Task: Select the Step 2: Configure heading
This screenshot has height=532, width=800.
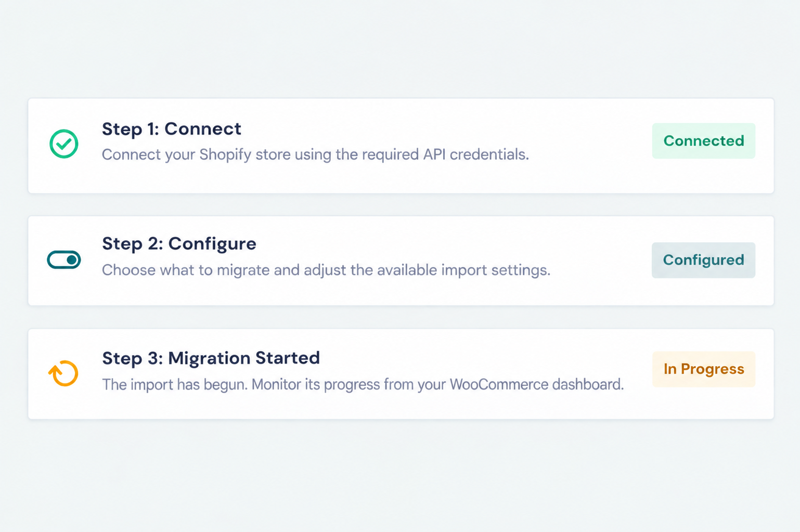Action: [x=179, y=244]
